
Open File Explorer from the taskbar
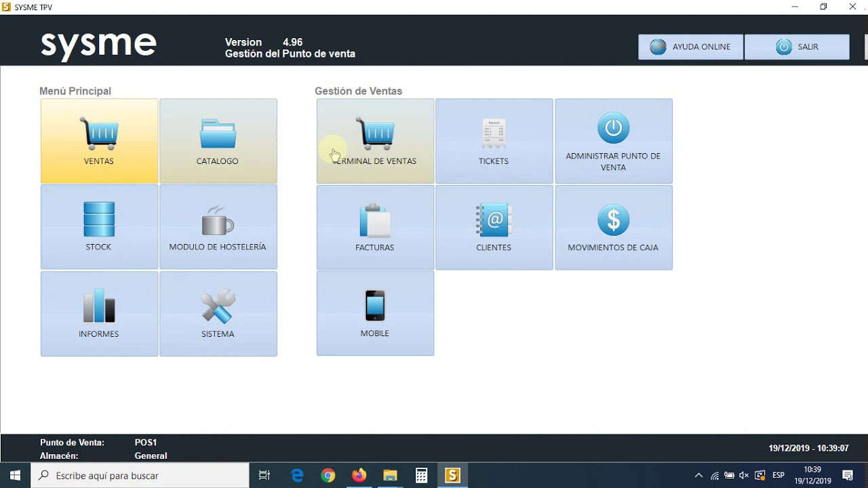[391, 475]
